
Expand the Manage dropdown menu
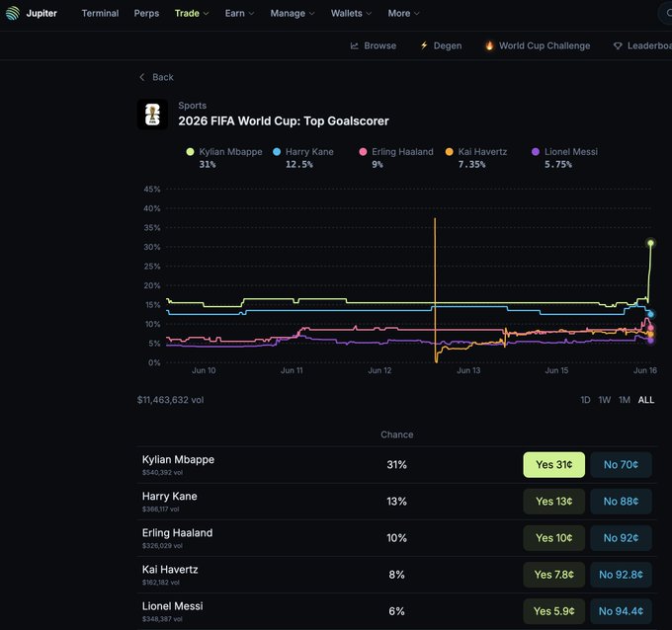tap(293, 13)
